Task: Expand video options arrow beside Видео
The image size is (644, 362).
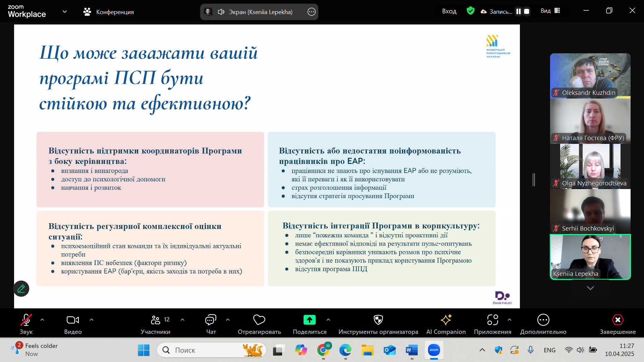Action: coord(92,320)
